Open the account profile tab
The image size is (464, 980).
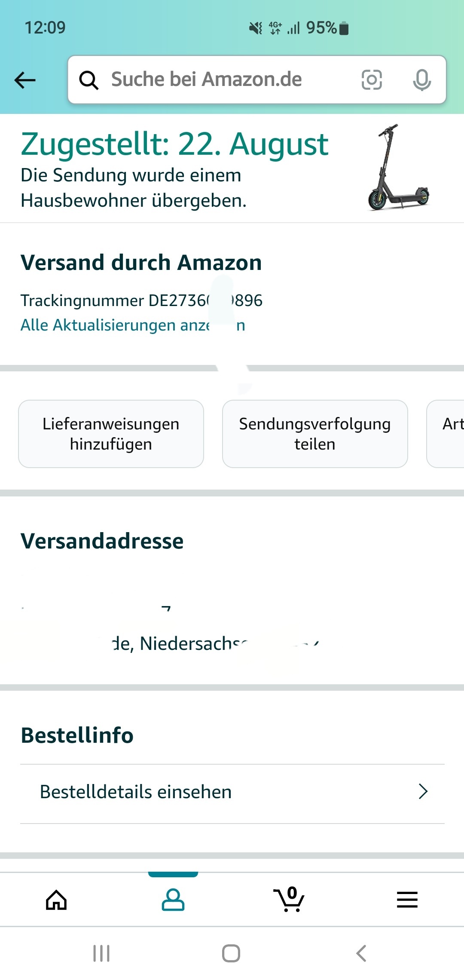pos(173,900)
